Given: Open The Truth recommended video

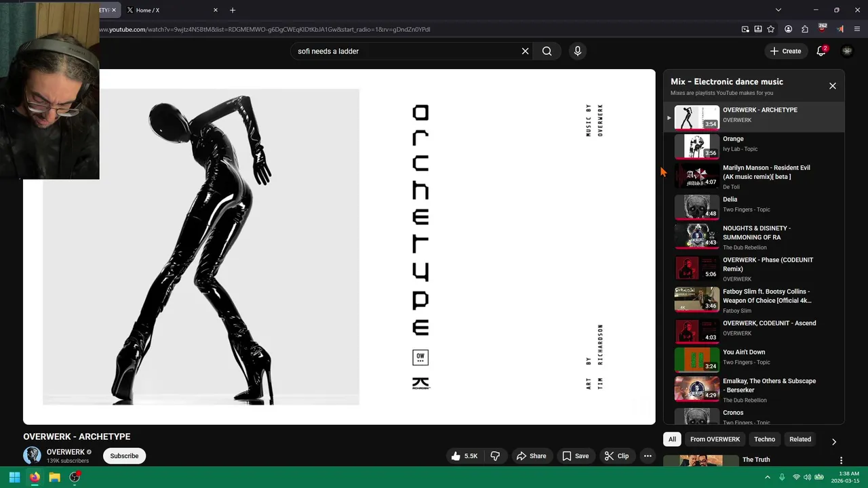Looking at the screenshot, I should pyautogui.click(x=756, y=460).
